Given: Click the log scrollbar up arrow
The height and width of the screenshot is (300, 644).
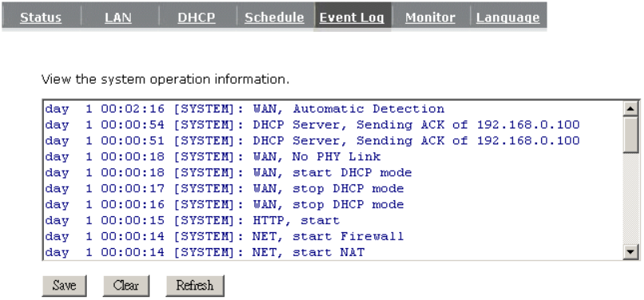Looking at the screenshot, I should point(630,109).
